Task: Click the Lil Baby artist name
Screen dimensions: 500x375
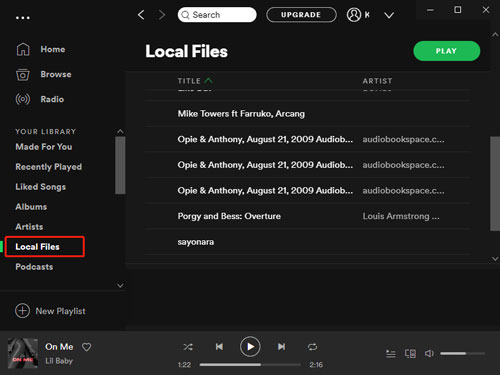Action: pyautogui.click(x=59, y=361)
